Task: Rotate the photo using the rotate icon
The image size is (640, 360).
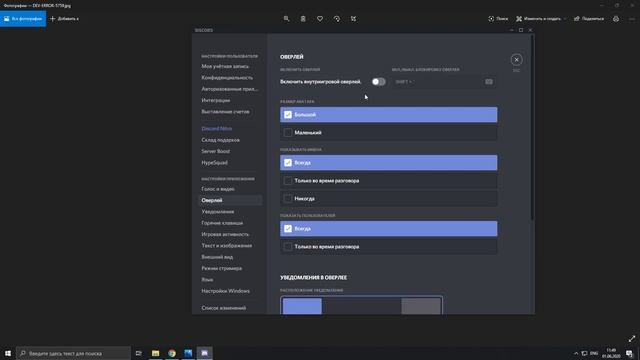Action: (337, 19)
